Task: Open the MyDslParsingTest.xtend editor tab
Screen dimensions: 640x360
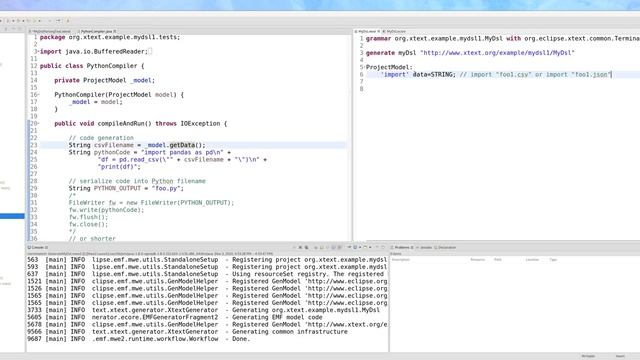Action: [x=51, y=31]
